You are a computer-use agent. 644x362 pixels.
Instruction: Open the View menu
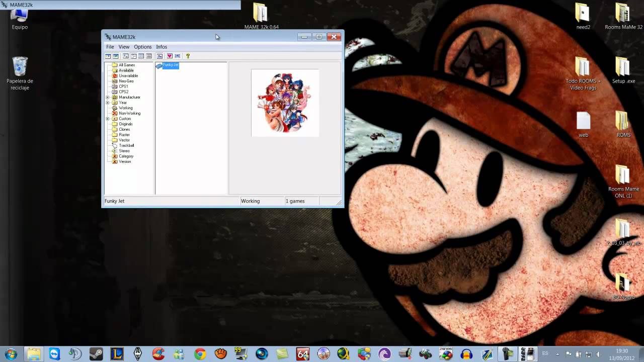click(x=124, y=47)
